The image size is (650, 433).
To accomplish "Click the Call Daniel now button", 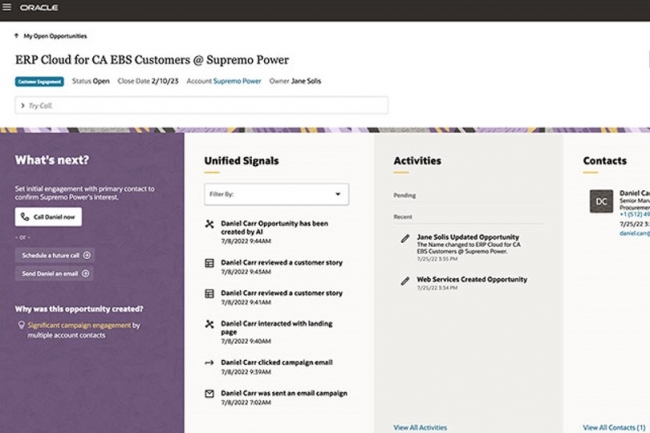I will coord(49,217).
